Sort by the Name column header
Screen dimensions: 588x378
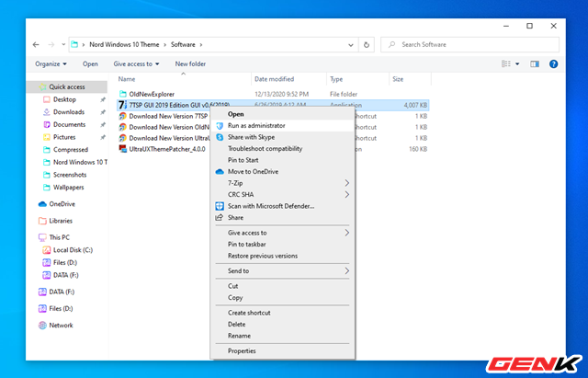[x=127, y=79]
